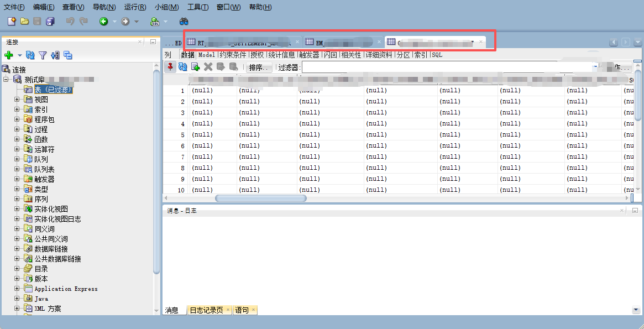Delete selected row with X icon
644x329 pixels.
click(208, 67)
